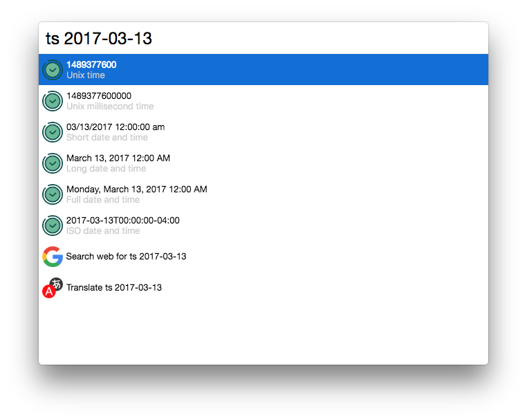The width and height of the screenshot is (527, 420).
Task: Choose the 2017-03-13T00:00:00-04:00 ISO result
Action: click(x=263, y=226)
